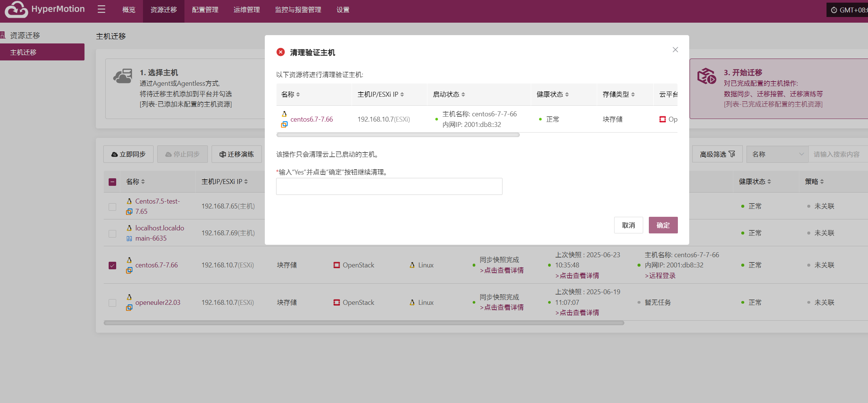Image resolution: width=868 pixels, height=403 pixels.
Task: Click the Linux penguin icon beside centos6.7-7.66 in the dialog
Action: click(x=284, y=114)
